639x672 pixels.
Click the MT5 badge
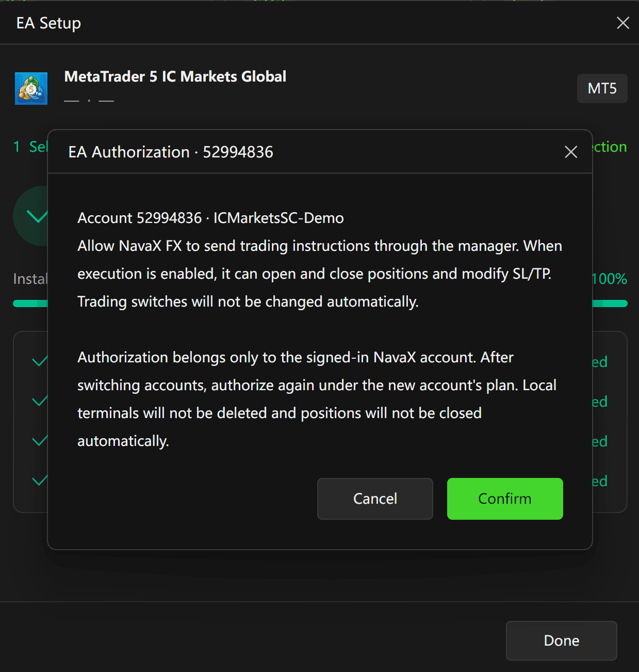point(602,88)
